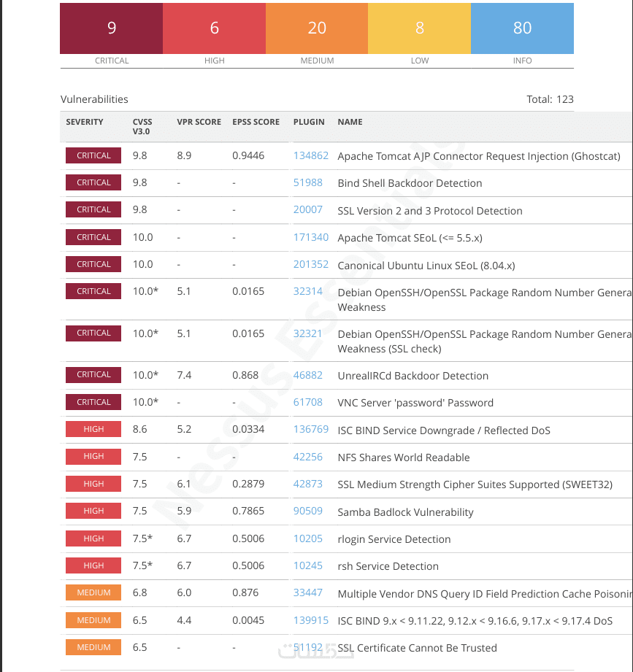Click CRITICAL badge in the Ghostcat row

click(x=93, y=155)
